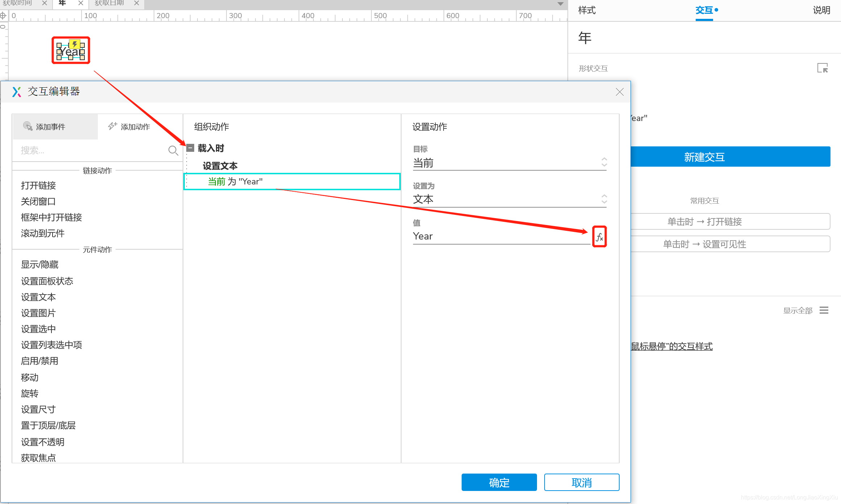Image resolution: width=841 pixels, height=504 pixels.
Task: Collapse the 载入时 event node
Action: coord(190,148)
